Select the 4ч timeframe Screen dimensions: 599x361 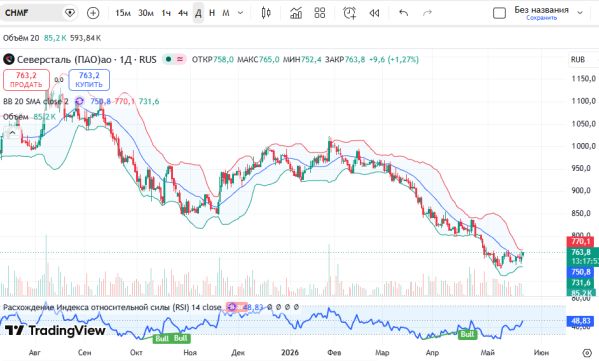[x=183, y=13]
